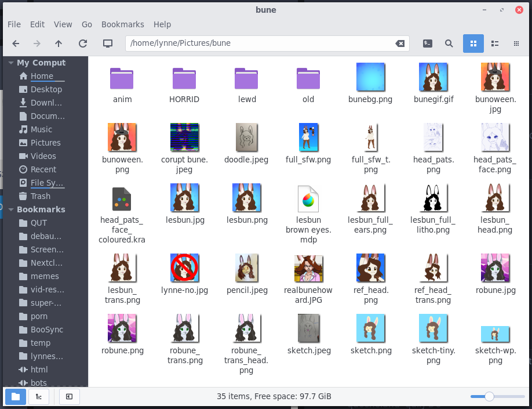
Task: Open the file search tool
Action: (449, 44)
